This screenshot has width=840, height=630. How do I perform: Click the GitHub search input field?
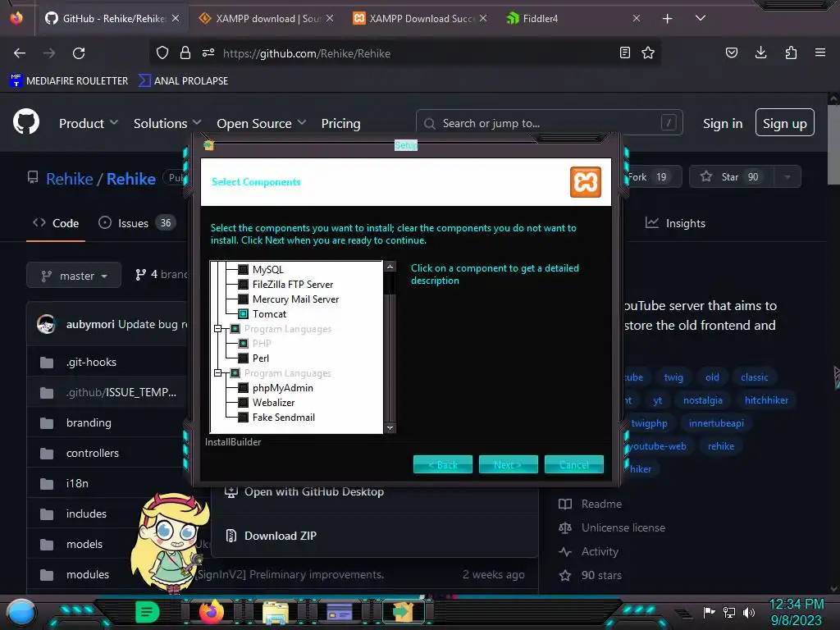click(x=549, y=123)
